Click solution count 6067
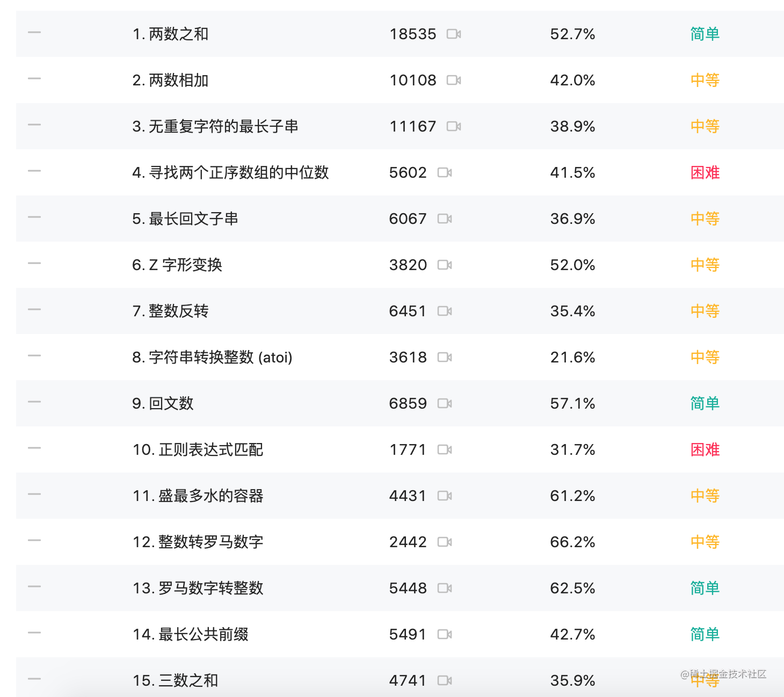Screen dimensions: 784x697 408,219
